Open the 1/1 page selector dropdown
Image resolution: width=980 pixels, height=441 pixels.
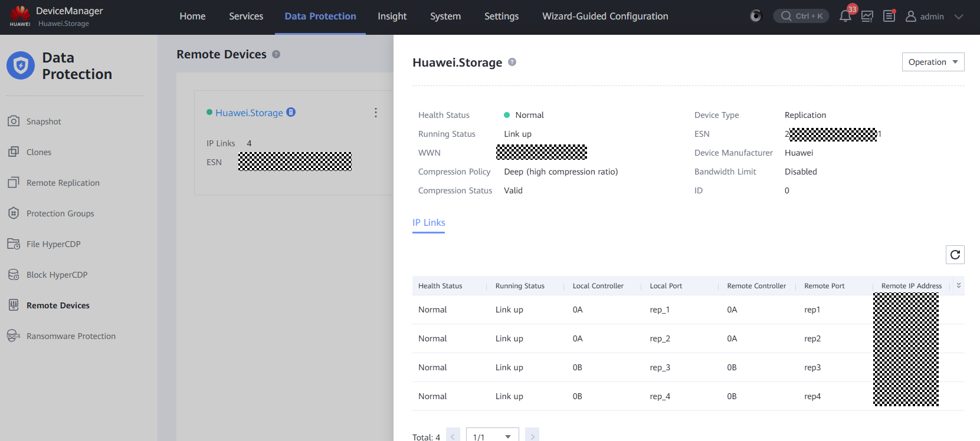coord(493,436)
